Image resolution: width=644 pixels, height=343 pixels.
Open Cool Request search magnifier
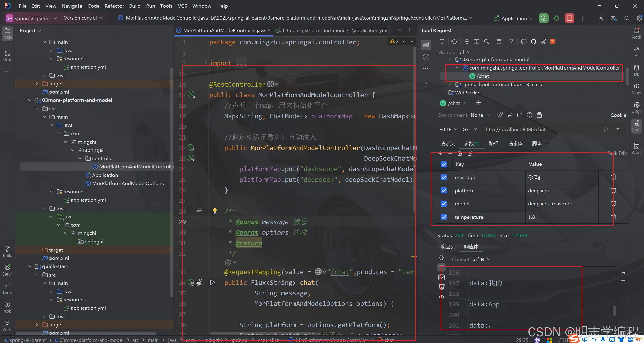[486, 42]
